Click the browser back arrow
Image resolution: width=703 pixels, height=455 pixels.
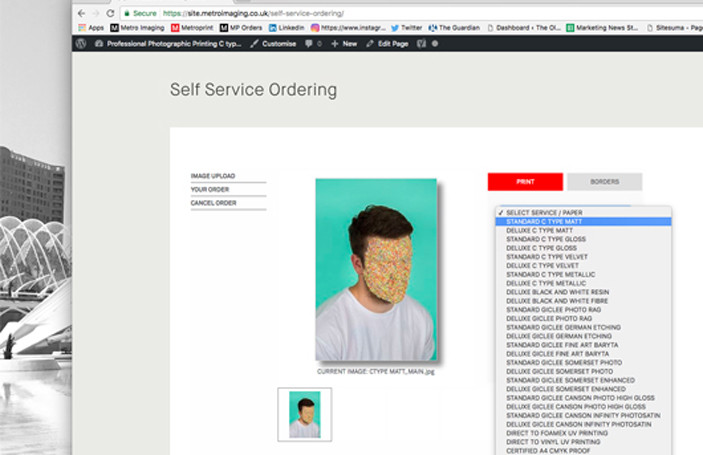click(81, 13)
